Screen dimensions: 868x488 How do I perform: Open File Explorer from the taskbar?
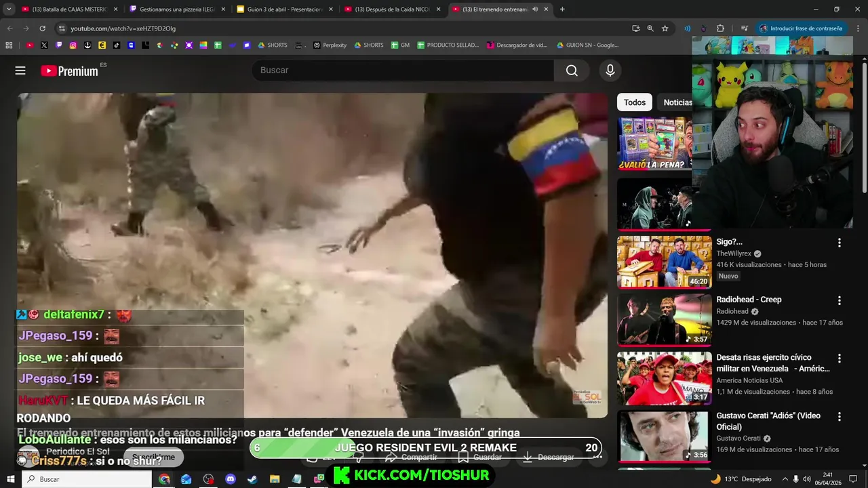[x=274, y=479]
